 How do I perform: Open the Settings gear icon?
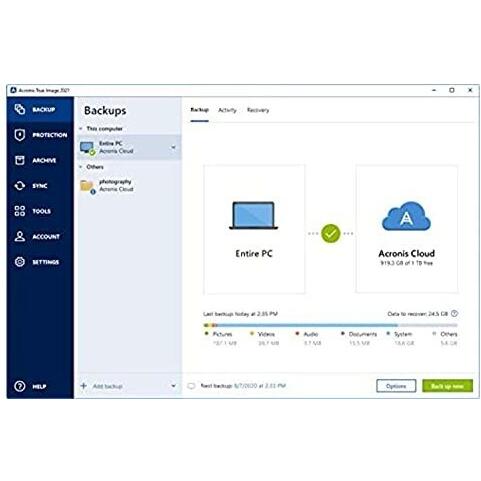click(20, 262)
